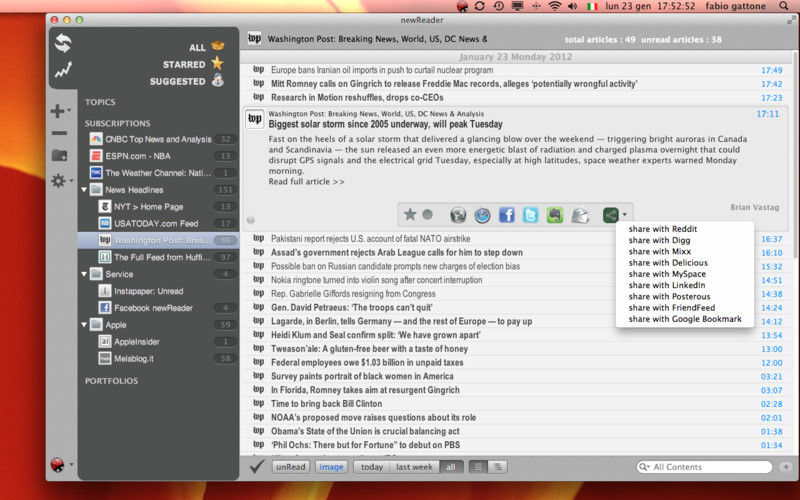Select the all time filter
Screen dimensions: 800x500
tap(451, 467)
